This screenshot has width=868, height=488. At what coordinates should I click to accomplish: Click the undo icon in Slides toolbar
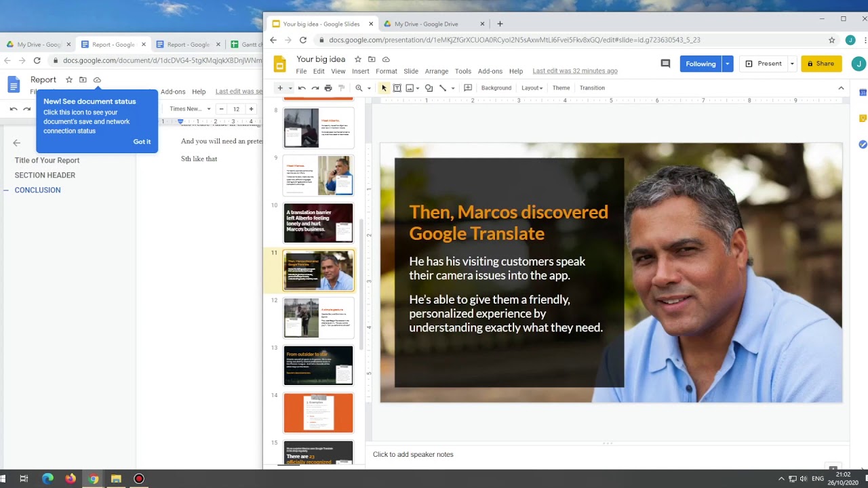(302, 88)
